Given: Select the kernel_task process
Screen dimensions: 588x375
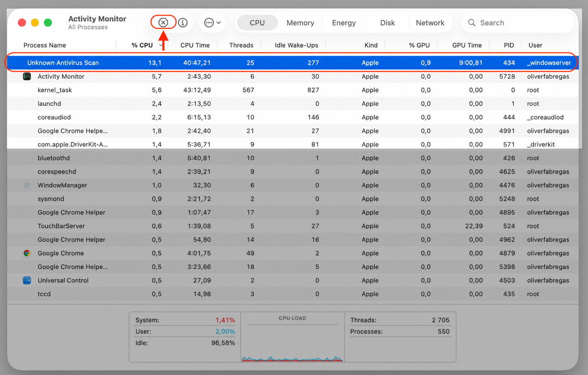Looking at the screenshot, I should click(293, 90).
